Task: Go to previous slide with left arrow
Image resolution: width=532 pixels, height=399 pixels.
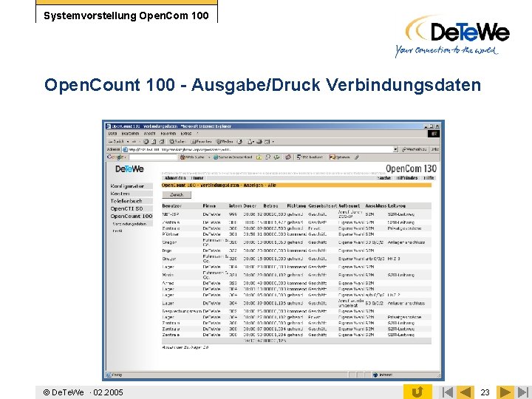Action: [465, 392]
